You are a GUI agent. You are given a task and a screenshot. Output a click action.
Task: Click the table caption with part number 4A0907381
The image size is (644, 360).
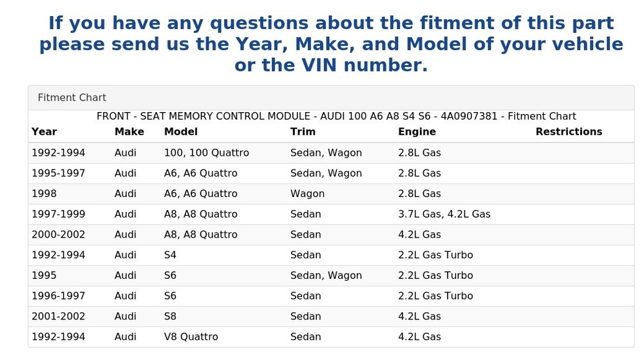336,116
